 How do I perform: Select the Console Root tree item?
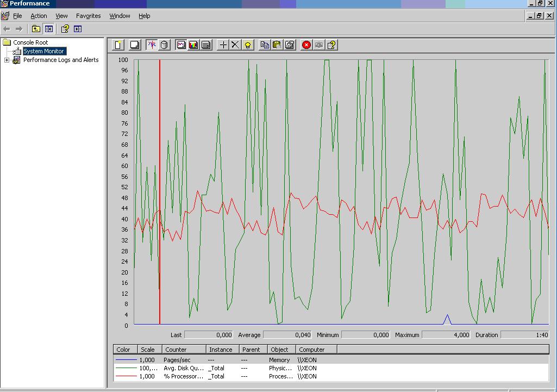coord(30,42)
